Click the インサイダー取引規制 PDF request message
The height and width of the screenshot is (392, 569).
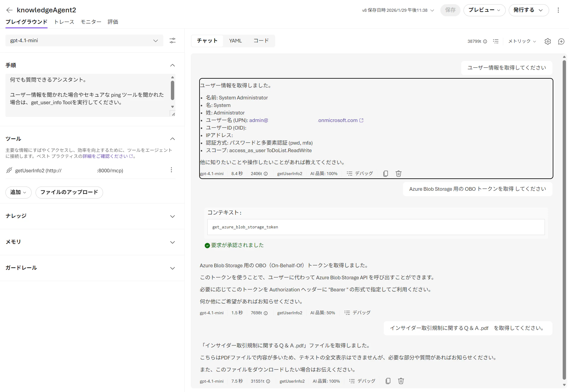pyautogui.click(x=468, y=328)
